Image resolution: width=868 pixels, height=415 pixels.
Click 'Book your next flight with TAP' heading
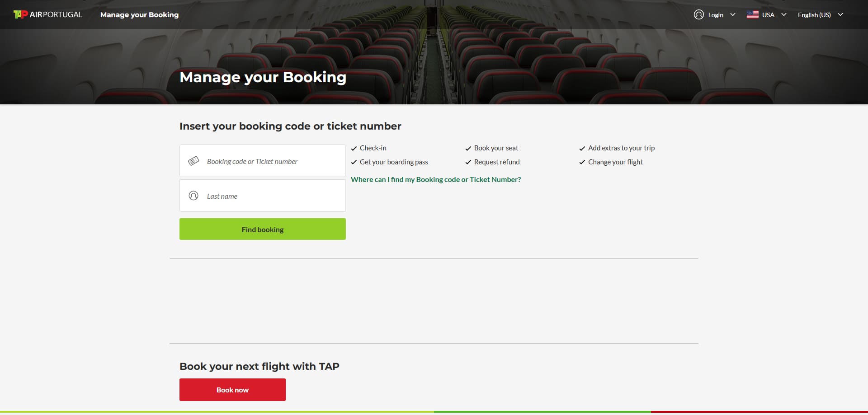point(259,366)
